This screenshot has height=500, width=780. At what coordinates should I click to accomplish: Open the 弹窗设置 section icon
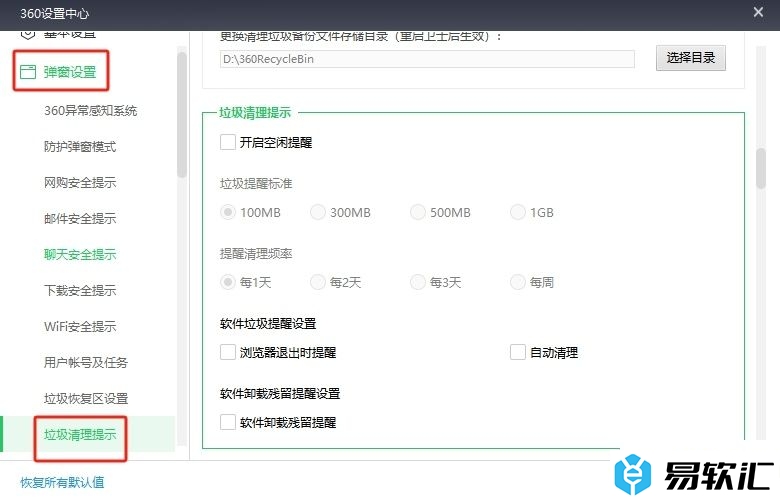click(28, 72)
